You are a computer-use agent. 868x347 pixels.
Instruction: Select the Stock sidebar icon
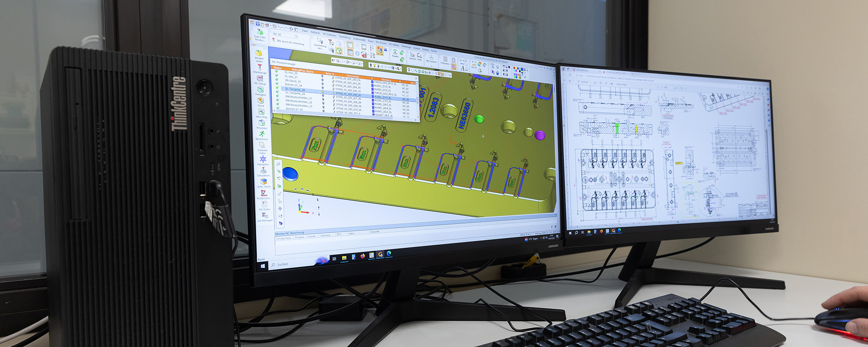point(261,102)
